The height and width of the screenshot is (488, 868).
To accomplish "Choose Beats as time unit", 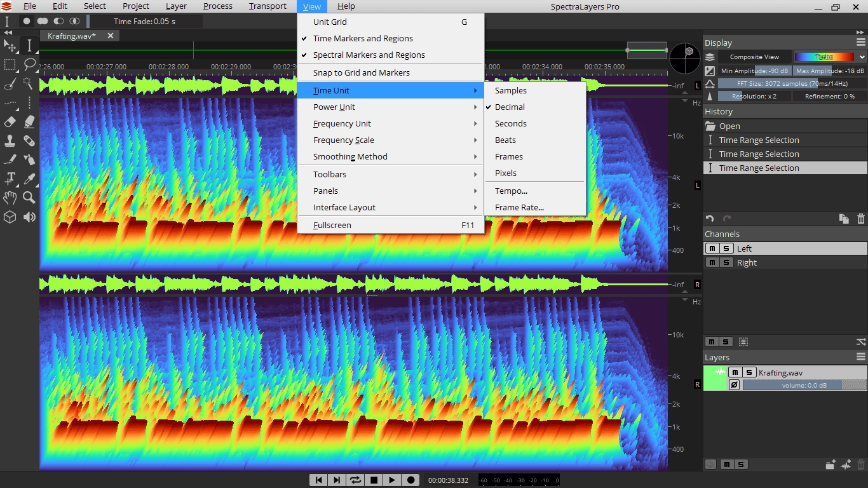I will (x=535, y=140).
